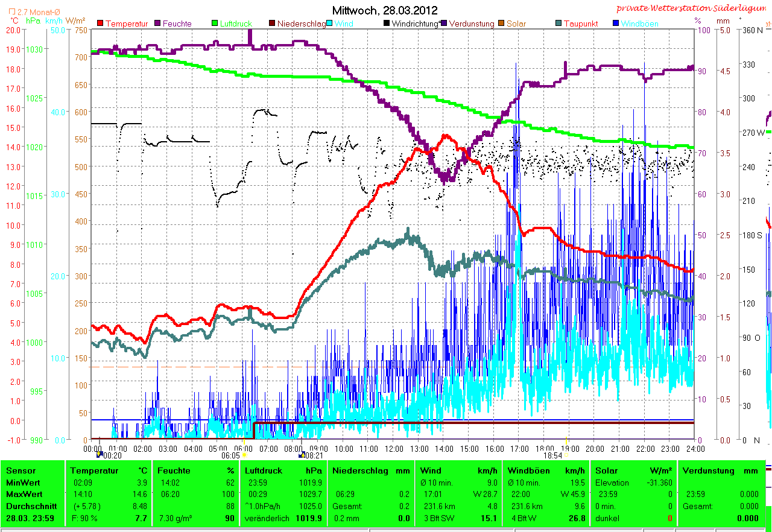
Task: Select the Luftdruck column header in table
Action: point(262,470)
